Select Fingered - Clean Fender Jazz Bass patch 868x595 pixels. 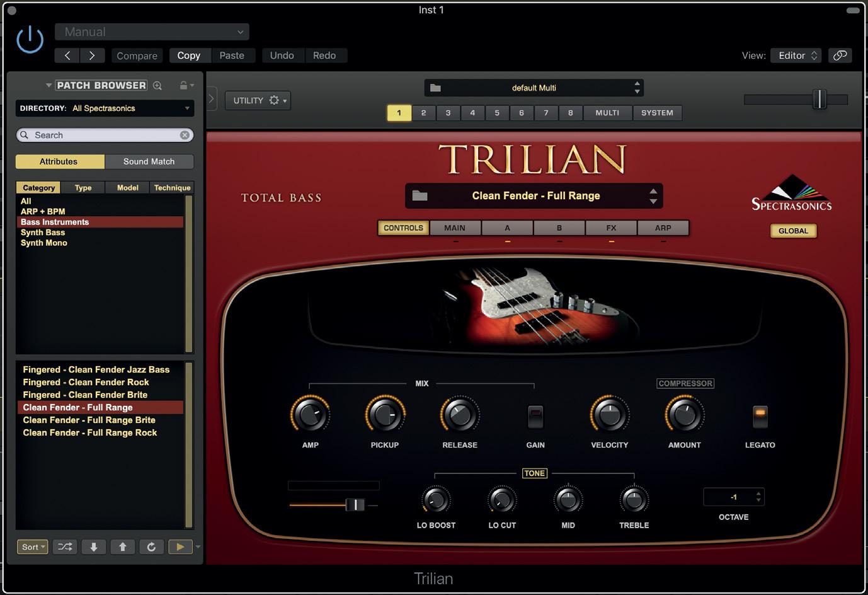[x=96, y=370]
